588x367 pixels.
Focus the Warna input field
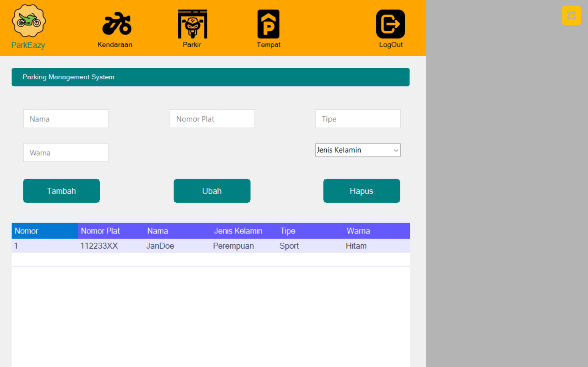click(66, 153)
